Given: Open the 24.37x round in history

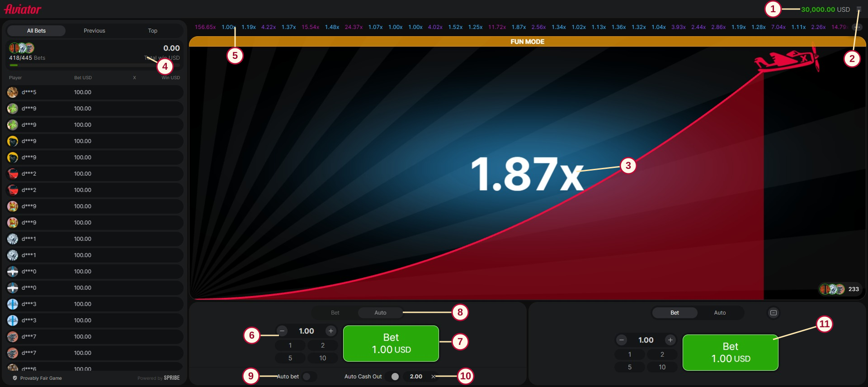Looking at the screenshot, I should pos(354,27).
